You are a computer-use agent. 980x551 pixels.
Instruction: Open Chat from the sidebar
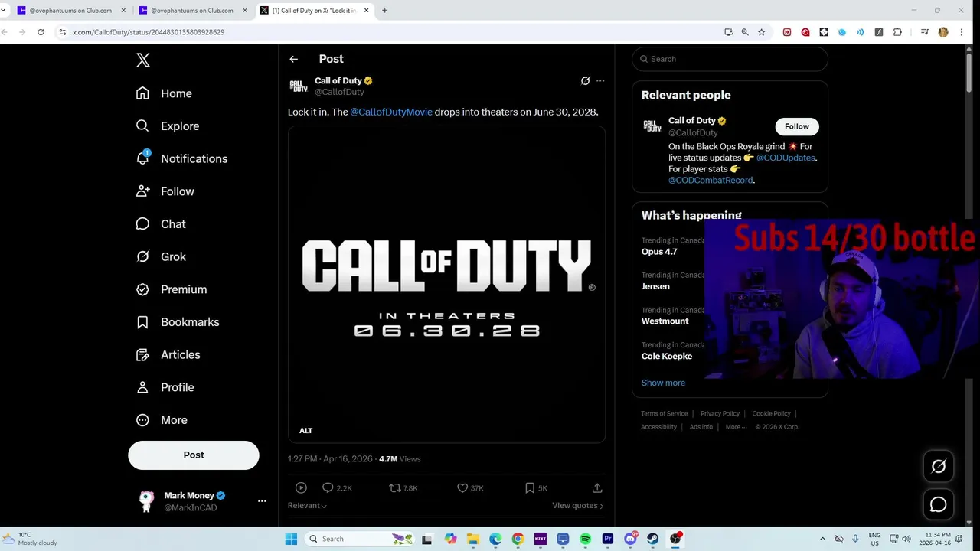pyautogui.click(x=161, y=224)
